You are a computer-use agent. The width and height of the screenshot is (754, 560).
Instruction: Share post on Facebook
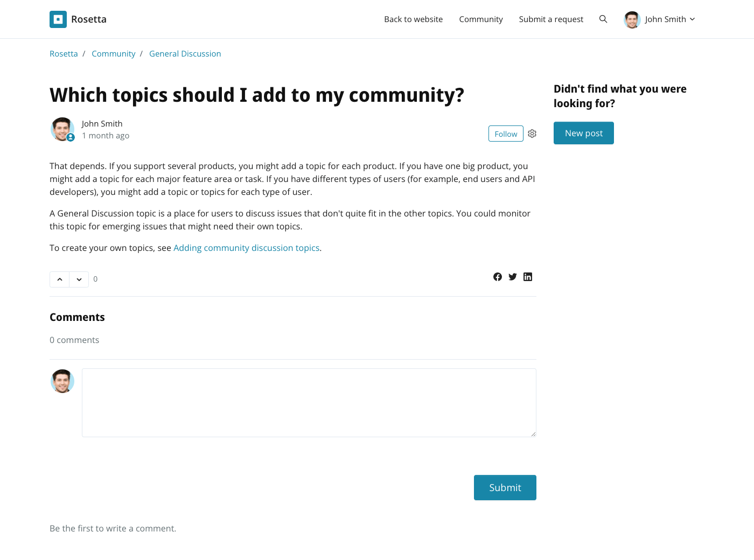coord(498,277)
